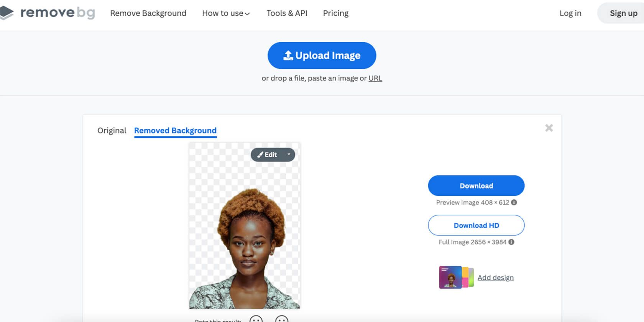Rate the result with the left smiley face

[256, 319]
